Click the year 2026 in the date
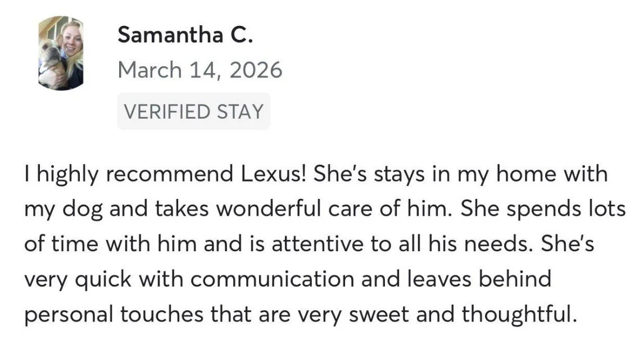Image resolution: width=644 pixels, height=340 pixels. coord(256,70)
